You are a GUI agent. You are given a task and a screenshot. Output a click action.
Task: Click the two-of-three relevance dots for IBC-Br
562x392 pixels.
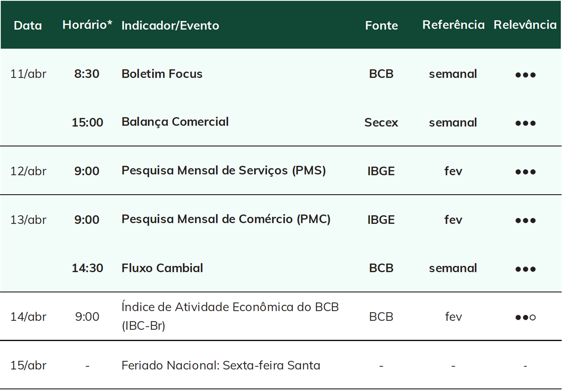(x=525, y=318)
